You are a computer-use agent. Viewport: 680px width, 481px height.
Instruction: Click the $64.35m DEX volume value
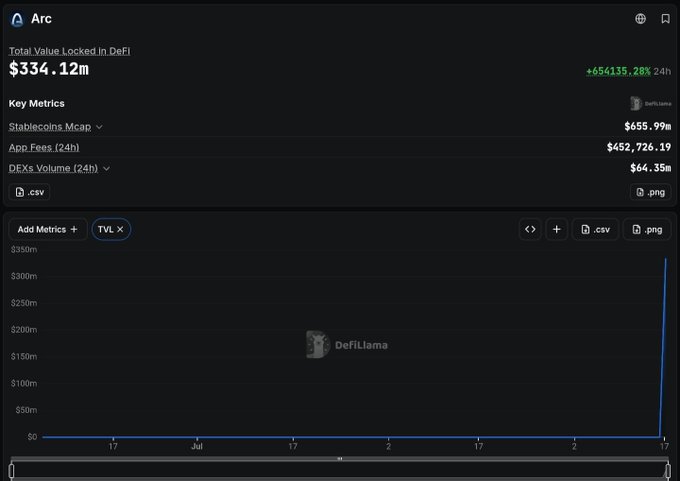(x=651, y=168)
